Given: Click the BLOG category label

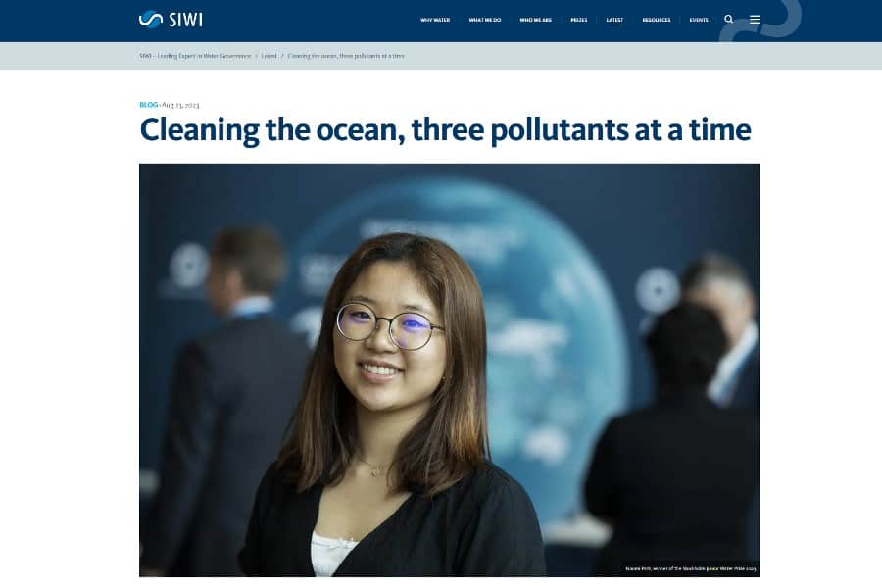Looking at the screenshot, I should pyautogui.click(x=149, y=105).
